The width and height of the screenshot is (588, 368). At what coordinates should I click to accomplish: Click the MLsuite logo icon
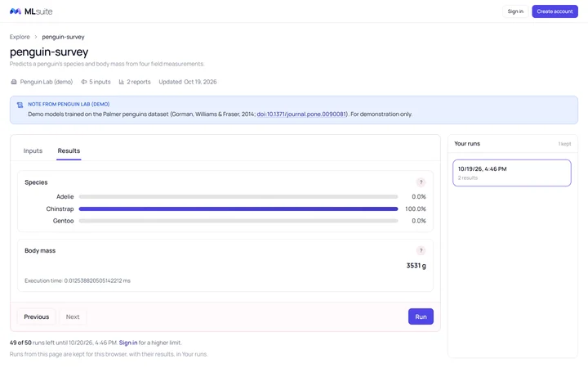(16, 11)
